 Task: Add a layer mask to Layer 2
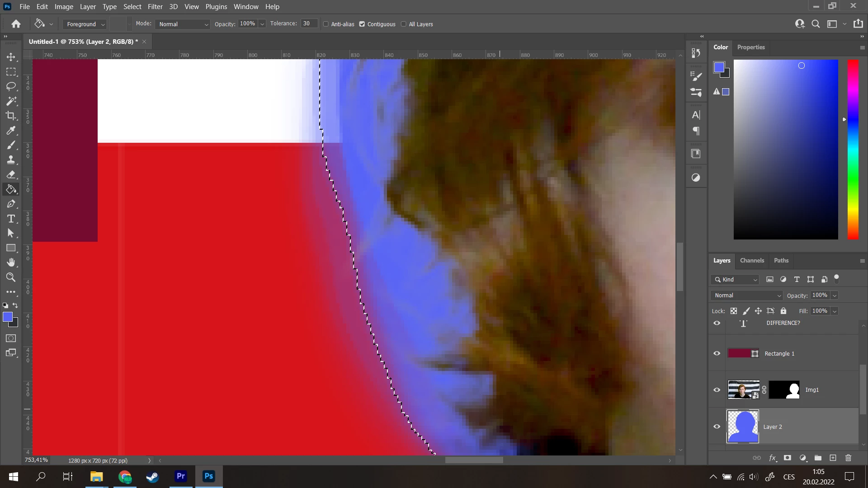[x=787, y=458]
